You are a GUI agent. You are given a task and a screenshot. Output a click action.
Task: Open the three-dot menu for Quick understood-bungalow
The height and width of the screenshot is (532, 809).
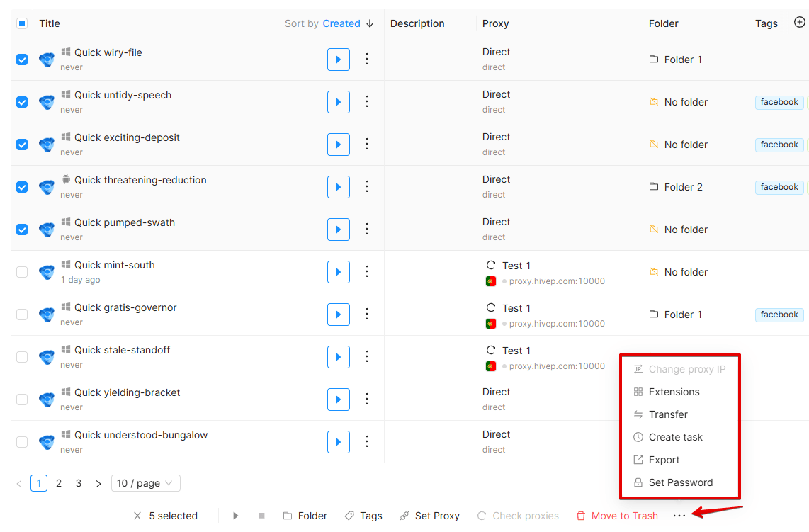(367, 441)
